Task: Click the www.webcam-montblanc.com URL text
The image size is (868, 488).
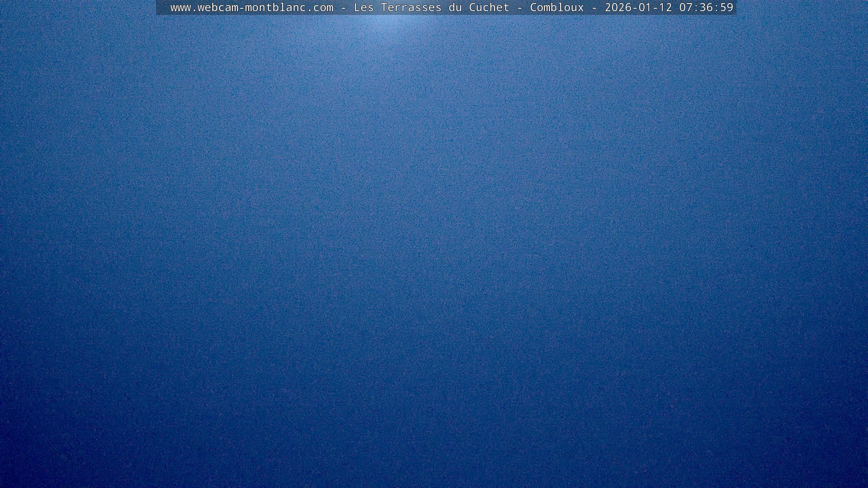Action: coord(252,7)
